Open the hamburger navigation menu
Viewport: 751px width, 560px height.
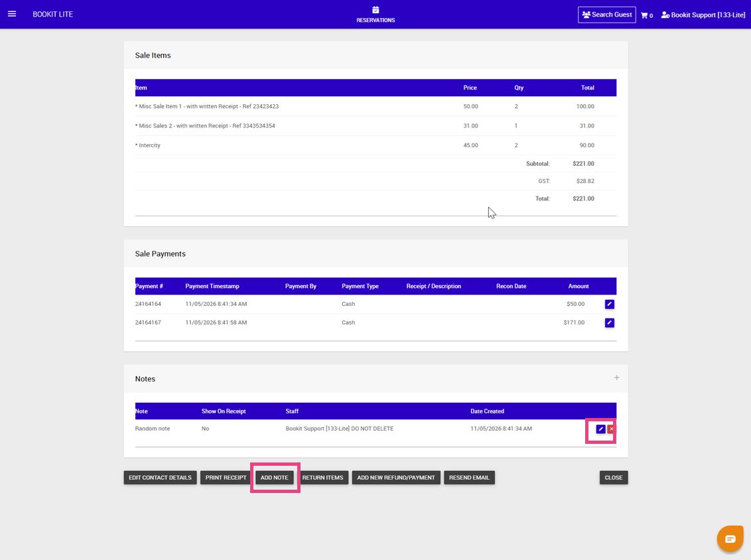coord(12,14)
